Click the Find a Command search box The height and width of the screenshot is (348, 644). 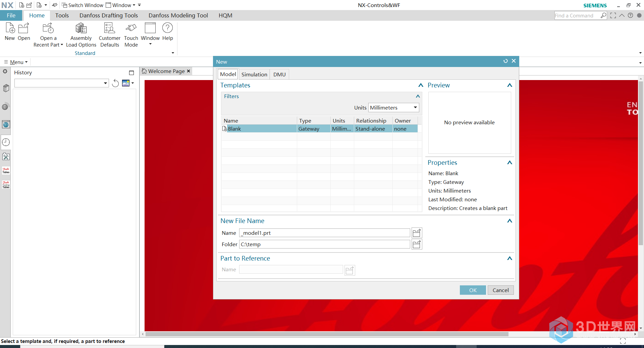click(577, 15)
